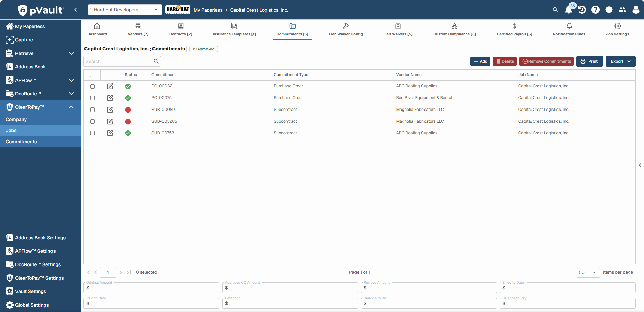Edit commitment PO-00032 via pencil icon
644x312 pixels.
110,86
